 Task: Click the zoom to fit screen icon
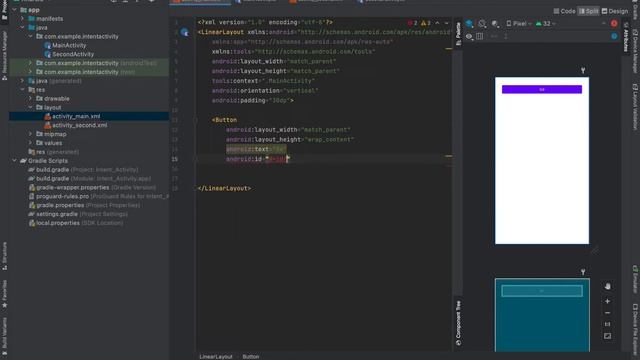pyautogui.click(x=607, y=336)
